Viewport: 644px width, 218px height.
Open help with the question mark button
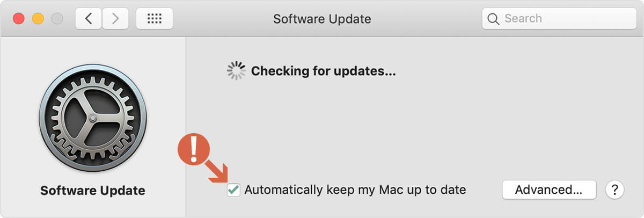pos(614,190)
